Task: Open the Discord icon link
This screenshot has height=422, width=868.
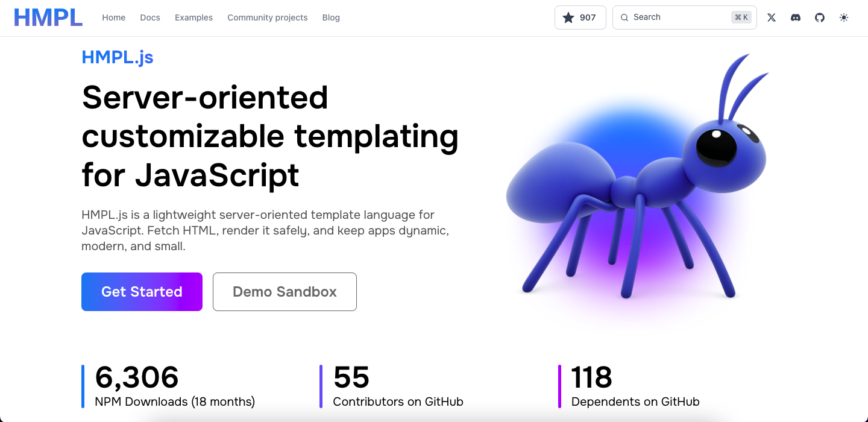Action: tap(796, 17)
